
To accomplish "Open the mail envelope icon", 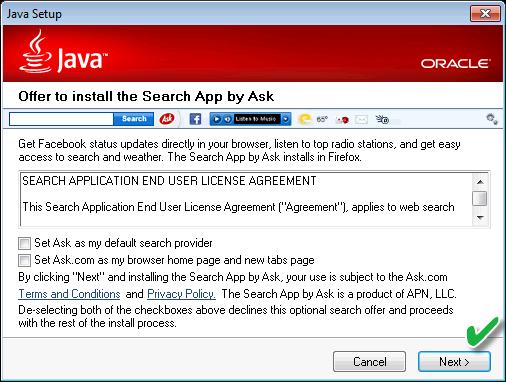I will 361,119.
